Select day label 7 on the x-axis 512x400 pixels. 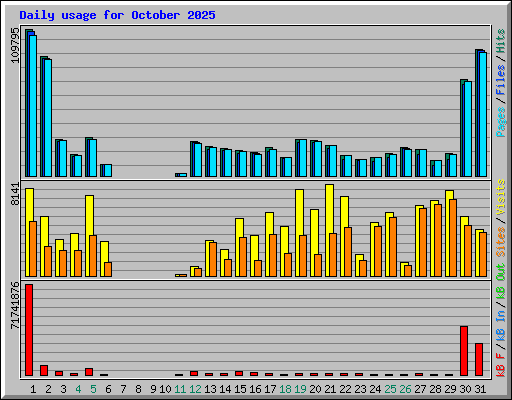(x=123, y=389)
